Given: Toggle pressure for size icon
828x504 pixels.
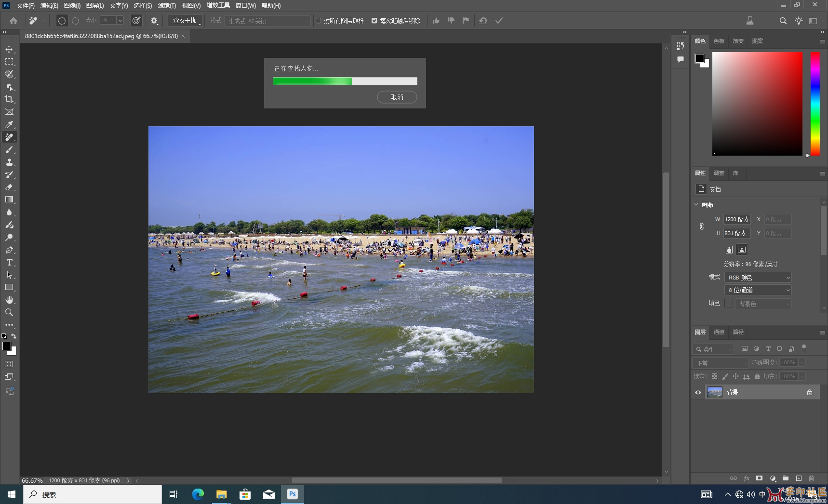Looking at the screenshot, I should pos(137,21).
